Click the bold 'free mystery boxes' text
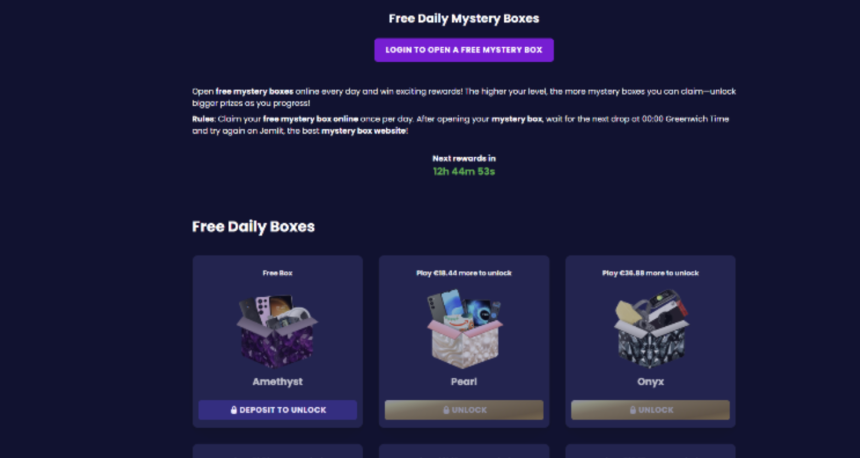Screen dimensions: 860x458 [254, 92]
